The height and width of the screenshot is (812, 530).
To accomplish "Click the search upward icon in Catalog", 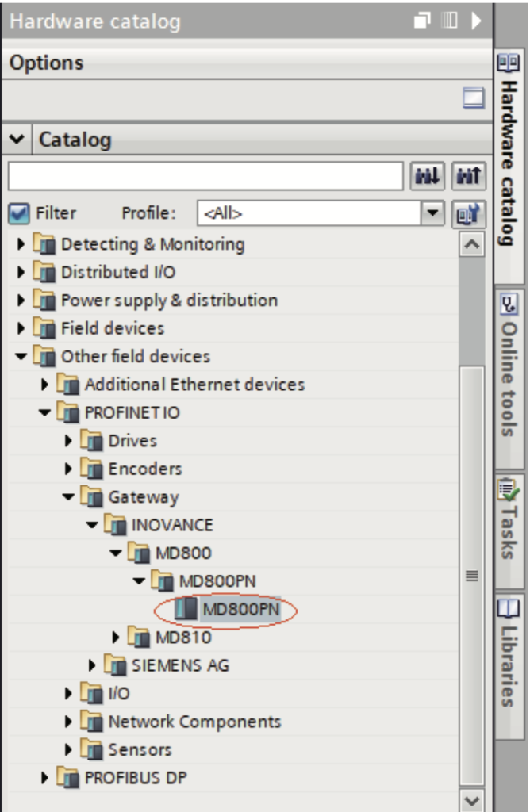I will 468,176.
